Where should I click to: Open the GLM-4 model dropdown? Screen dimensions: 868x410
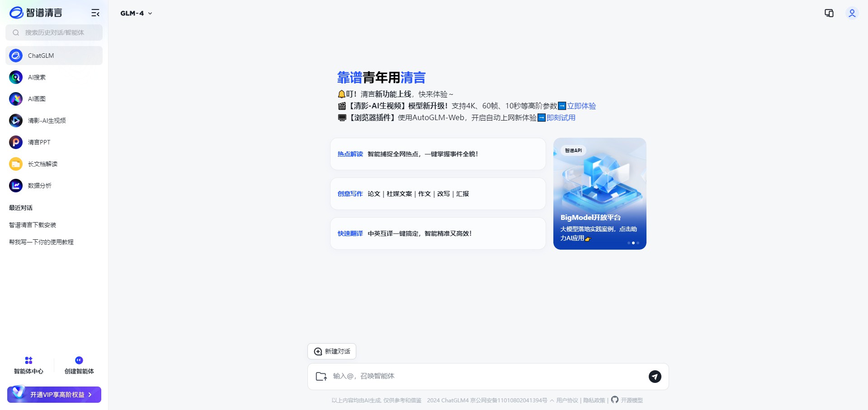pyautogui.click(x=136, y=14)
